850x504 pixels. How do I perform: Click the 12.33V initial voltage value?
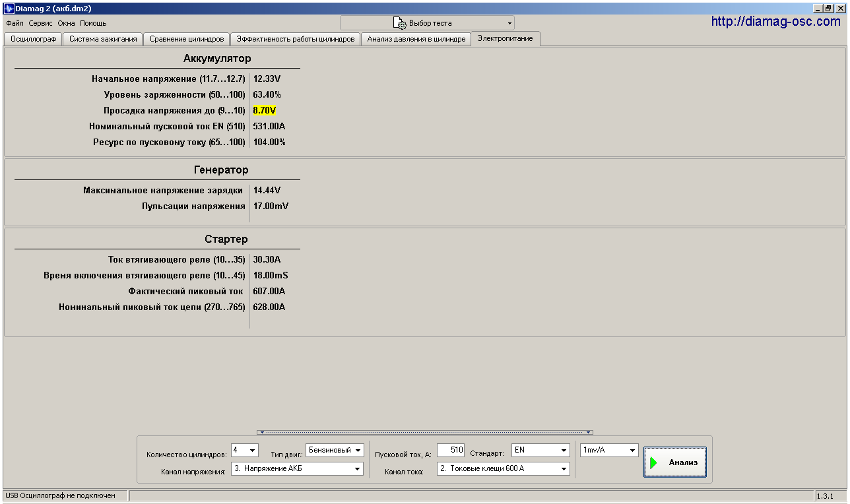coord(267,79)
